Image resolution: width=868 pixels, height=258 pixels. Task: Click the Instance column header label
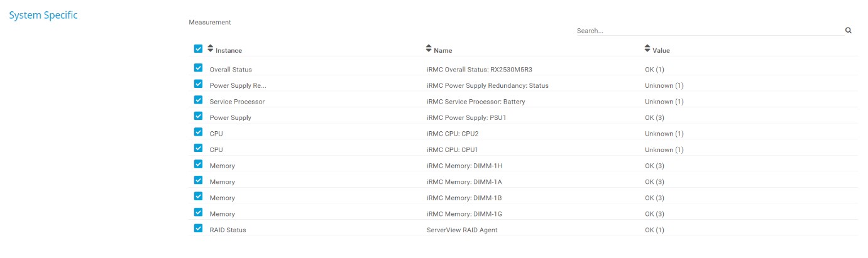click(229, 50)
